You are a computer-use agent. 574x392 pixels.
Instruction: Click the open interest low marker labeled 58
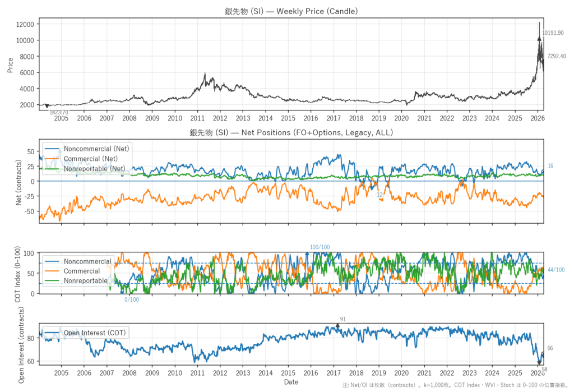pyautogui.click(x=539, y=363)
